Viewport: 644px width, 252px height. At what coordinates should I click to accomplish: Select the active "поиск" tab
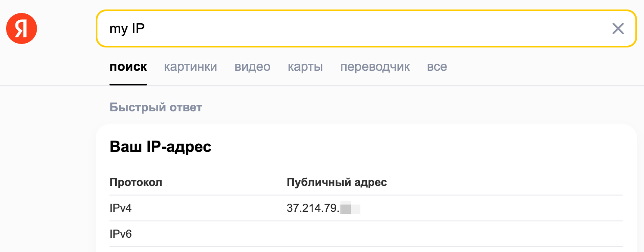coord(128,66)
